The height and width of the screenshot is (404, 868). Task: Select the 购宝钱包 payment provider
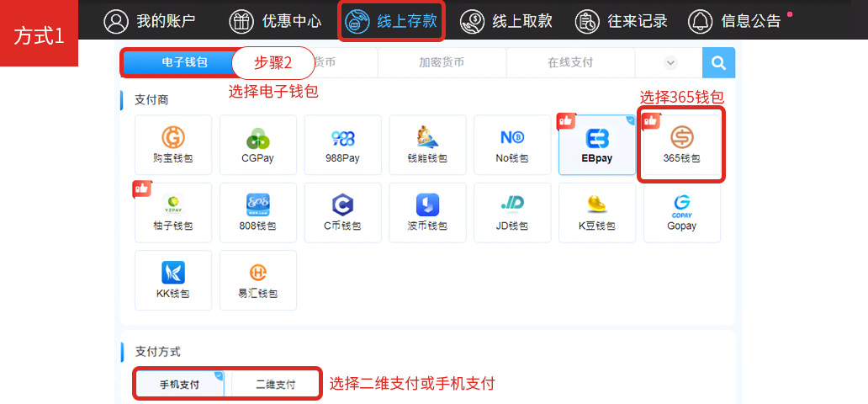(173, 146)
